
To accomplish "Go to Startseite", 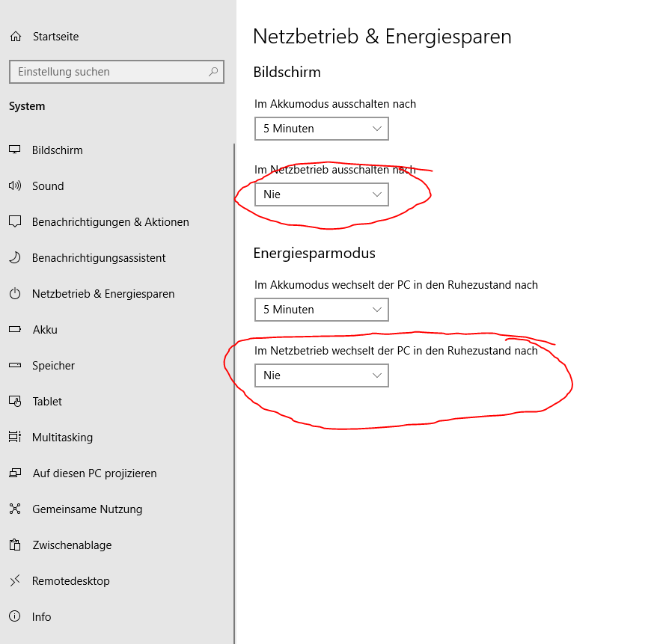I will [x=56, y=37].
